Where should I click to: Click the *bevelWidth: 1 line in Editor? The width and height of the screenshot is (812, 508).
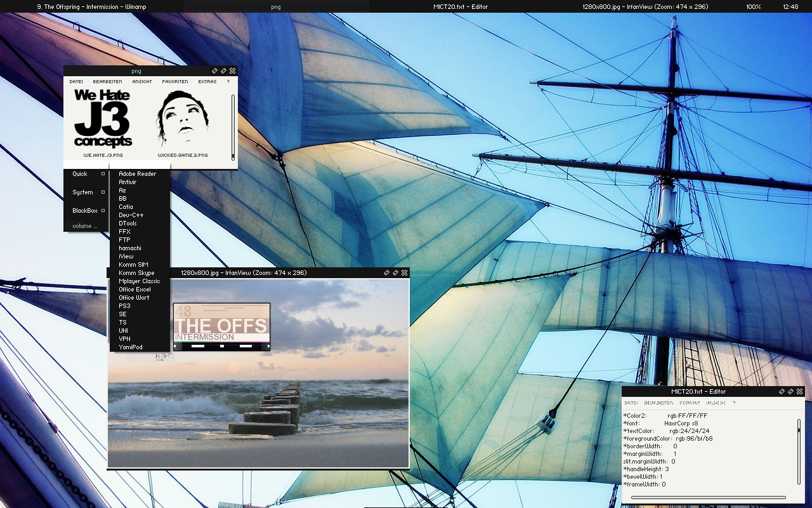643,477
